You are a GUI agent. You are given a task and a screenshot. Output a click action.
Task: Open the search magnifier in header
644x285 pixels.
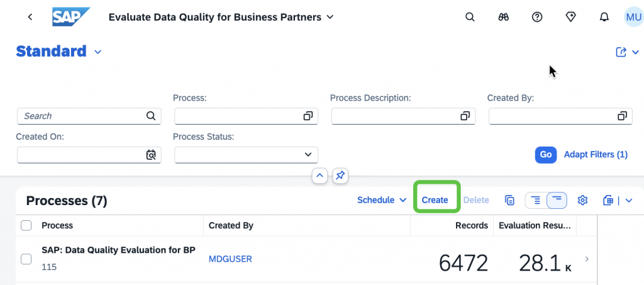(470, 17)
